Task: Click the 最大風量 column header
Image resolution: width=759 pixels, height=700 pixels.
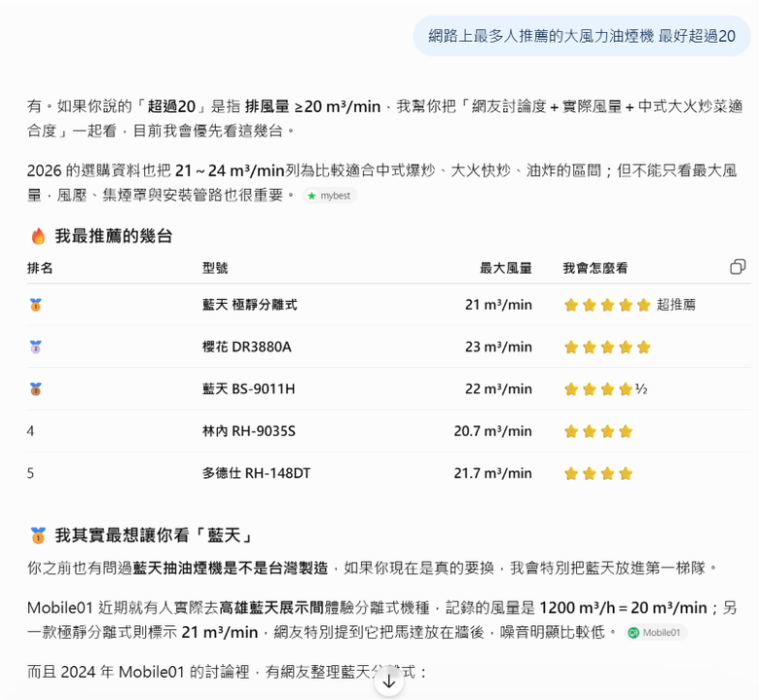Action: [506, 268]
